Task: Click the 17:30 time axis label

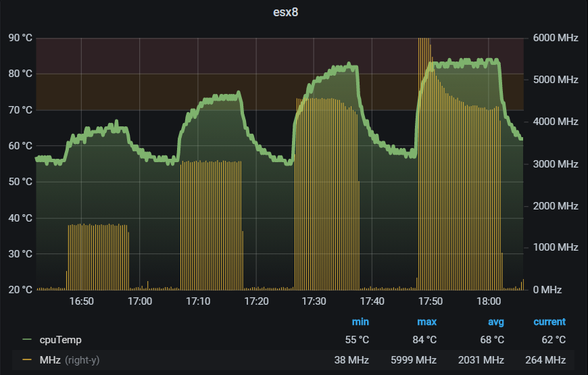Action: point(314,301)
